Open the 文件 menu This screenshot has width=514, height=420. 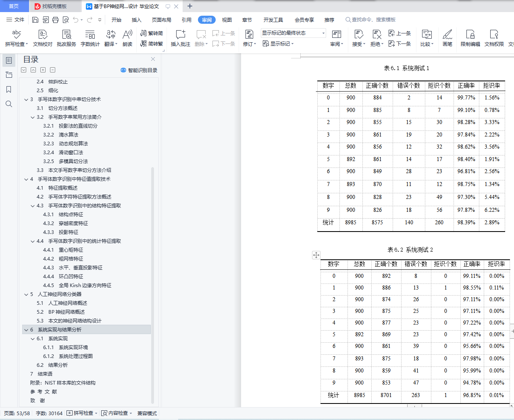point(15,20)
